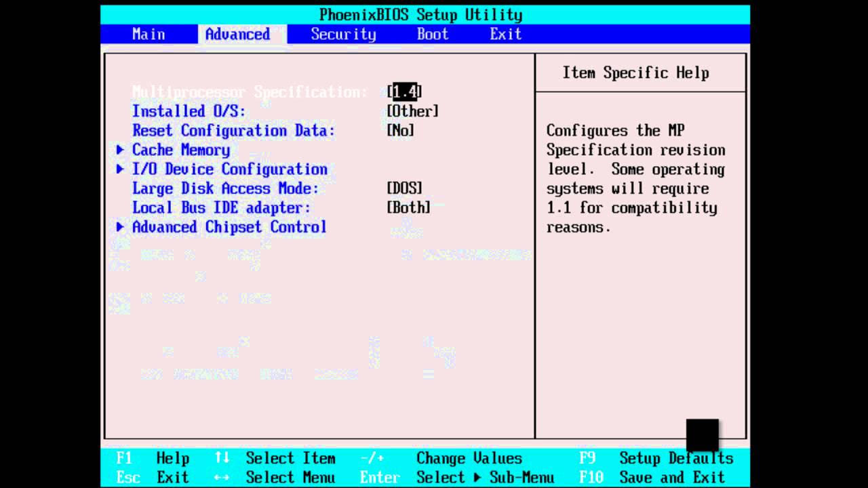The height and width of the screenshot is (488, 868).
Task: Click the F9 Setup Defaults hint
Action: pyautogui.click(x=656, y=458)
